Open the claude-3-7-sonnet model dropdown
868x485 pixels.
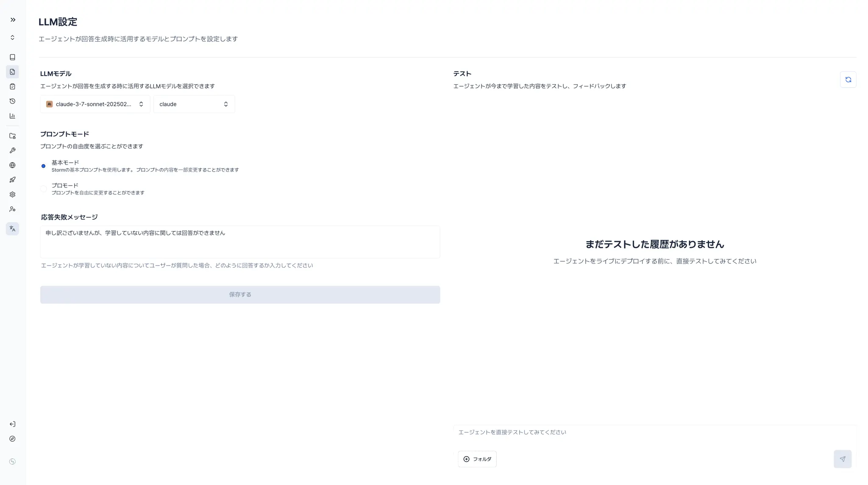(x=95, y=104)
